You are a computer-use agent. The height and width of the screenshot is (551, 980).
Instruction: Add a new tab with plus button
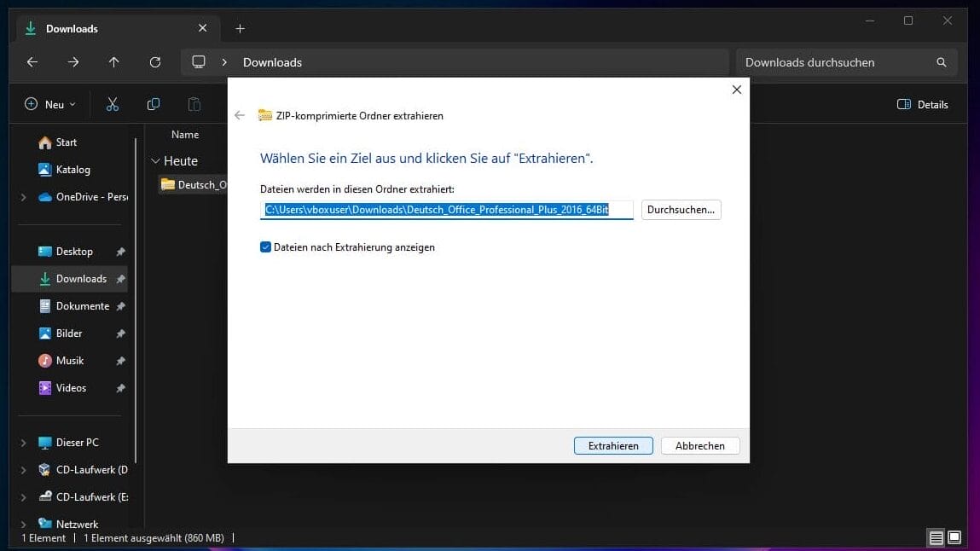[x=240, y=28]
